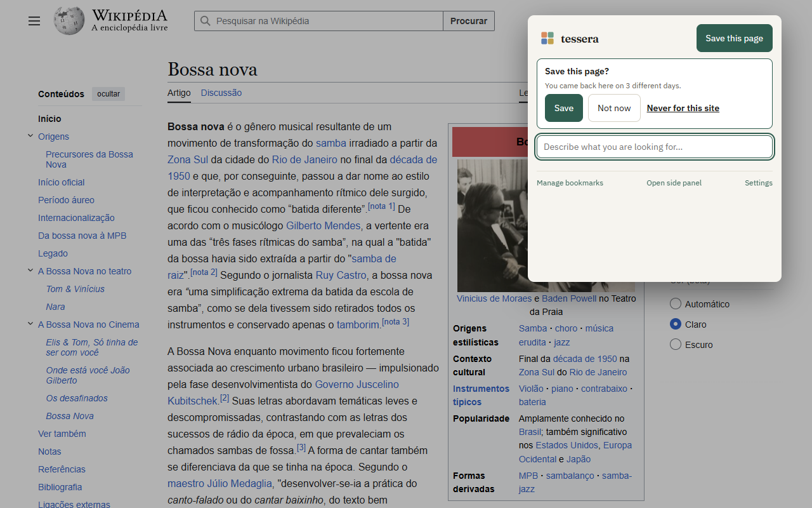
Task: Click the sambalanço link in infobox
Action: point(571,476)
